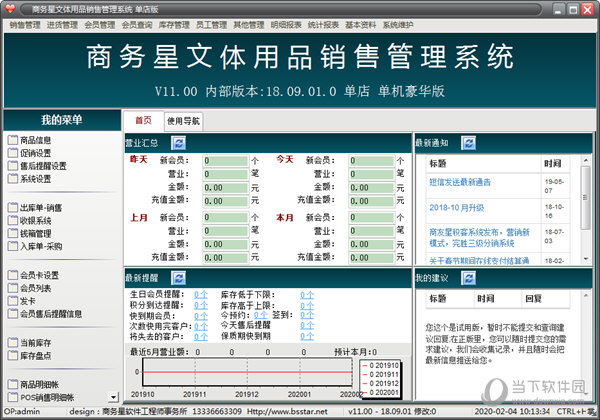Click the 库存盘点 sidebar icon
This screenshot has width=600, height=420.
[x=13, y=355]
